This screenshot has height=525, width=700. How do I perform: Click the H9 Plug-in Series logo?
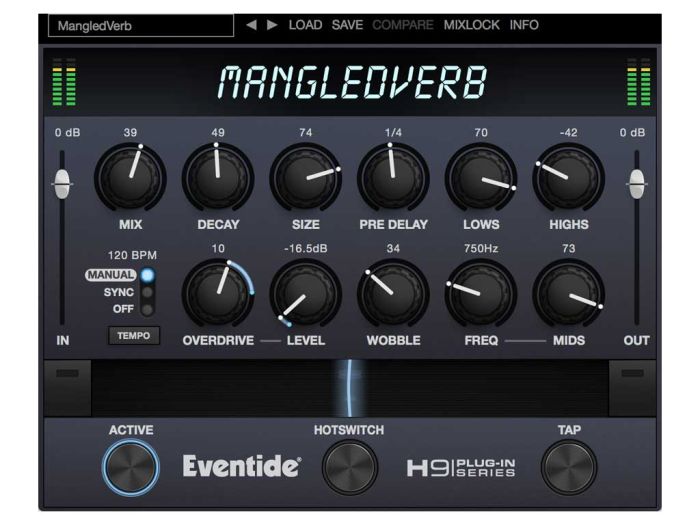[x=461, y=468]
